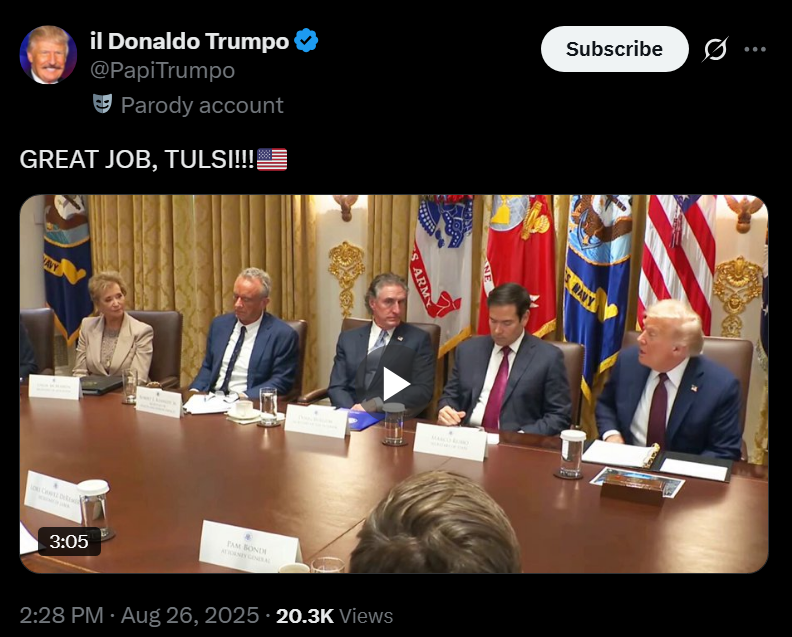Subscribe to il Donaldo Trumpo

[614, 49]
